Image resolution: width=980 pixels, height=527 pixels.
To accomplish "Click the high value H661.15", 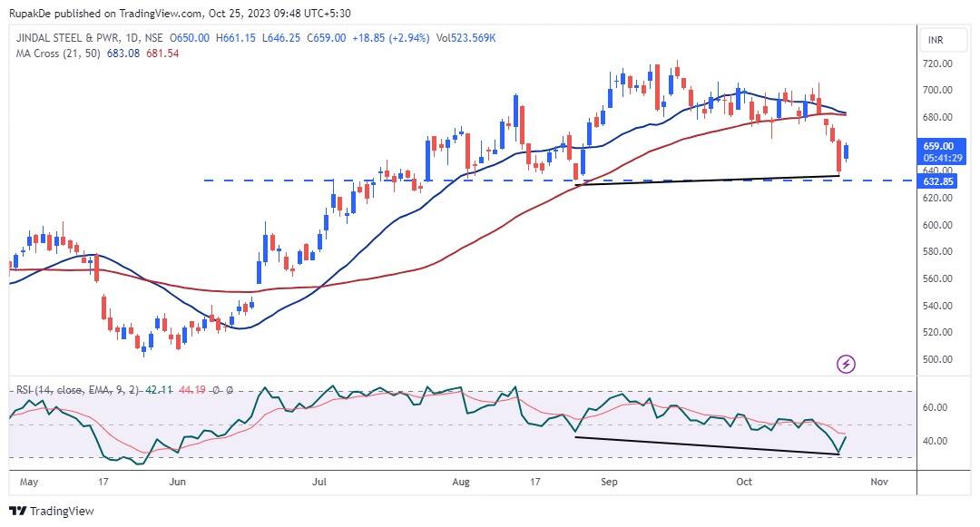I will (x=236, y=37).
